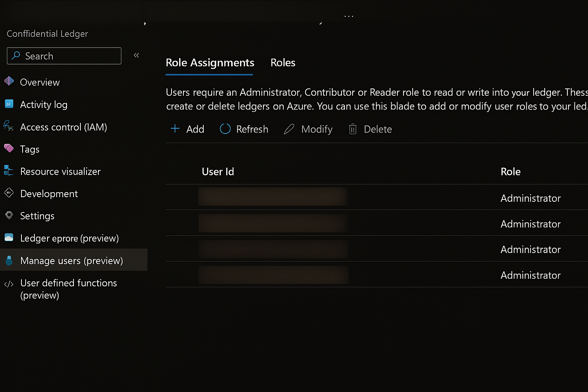This screenshot has width=588, height=392.
Task: Expand the Development section
Action: coord(49,194)
